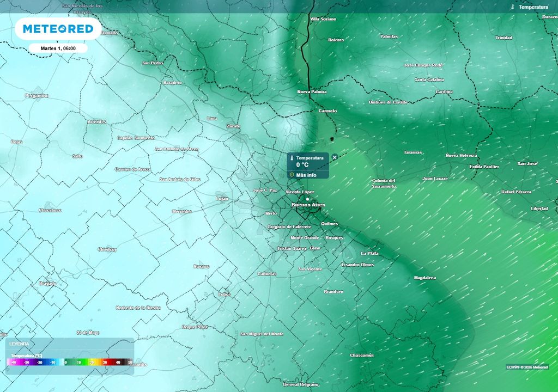Click the ECMWF © 2025 Meteored attribution
Viewport: 558px width, 392px height.
pos(527,367)
